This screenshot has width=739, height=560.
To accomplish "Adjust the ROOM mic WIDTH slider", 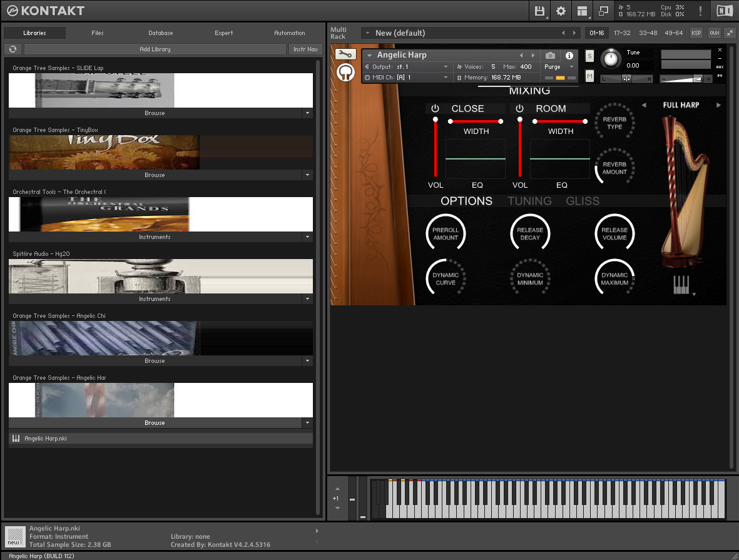I will coord(560,121).
